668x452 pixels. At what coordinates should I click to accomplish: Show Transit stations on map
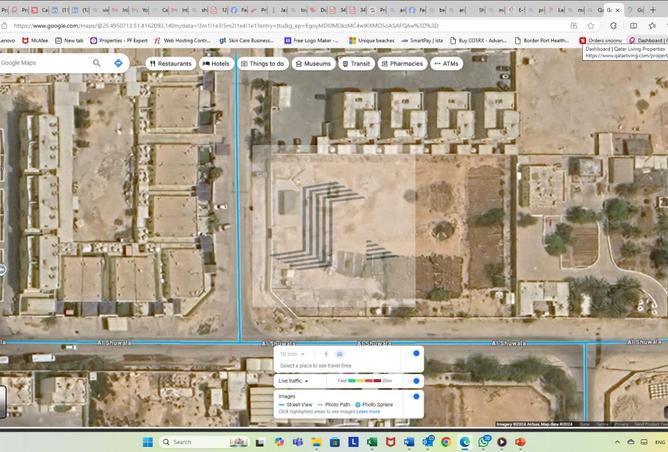tap(356, 63)
